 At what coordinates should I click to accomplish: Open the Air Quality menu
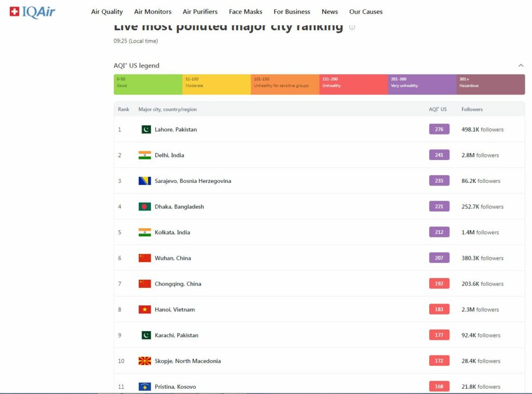coord(107,11)
